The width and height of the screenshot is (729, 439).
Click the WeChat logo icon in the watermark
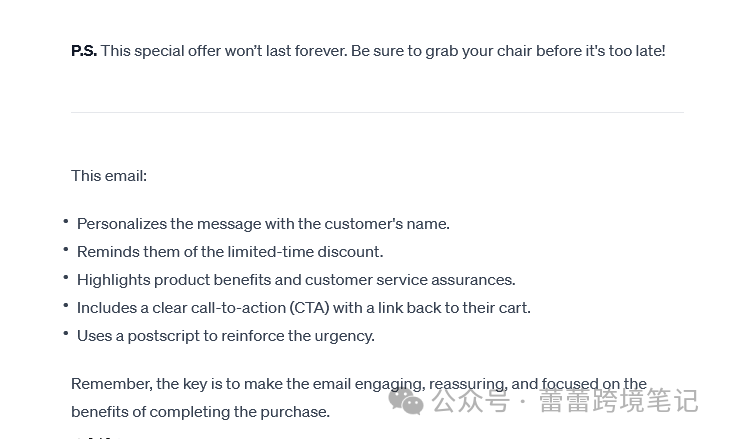coord(406,401)
